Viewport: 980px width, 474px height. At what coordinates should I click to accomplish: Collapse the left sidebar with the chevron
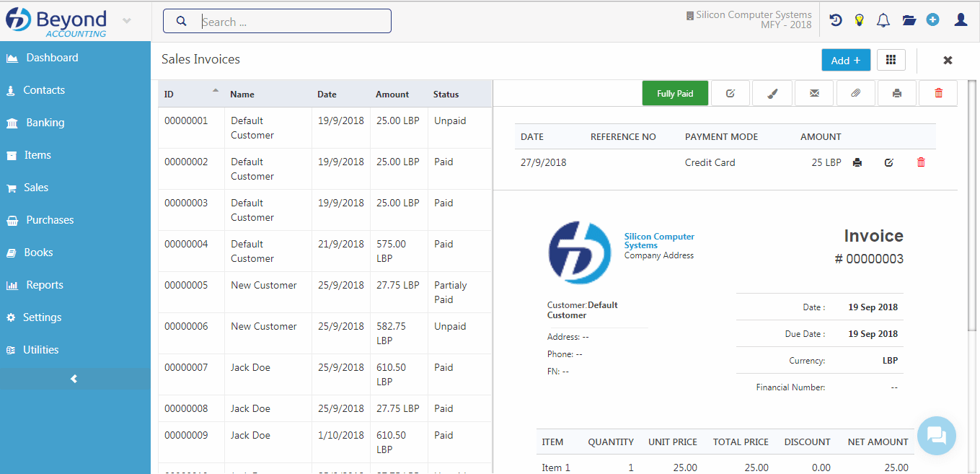(74, 379)
